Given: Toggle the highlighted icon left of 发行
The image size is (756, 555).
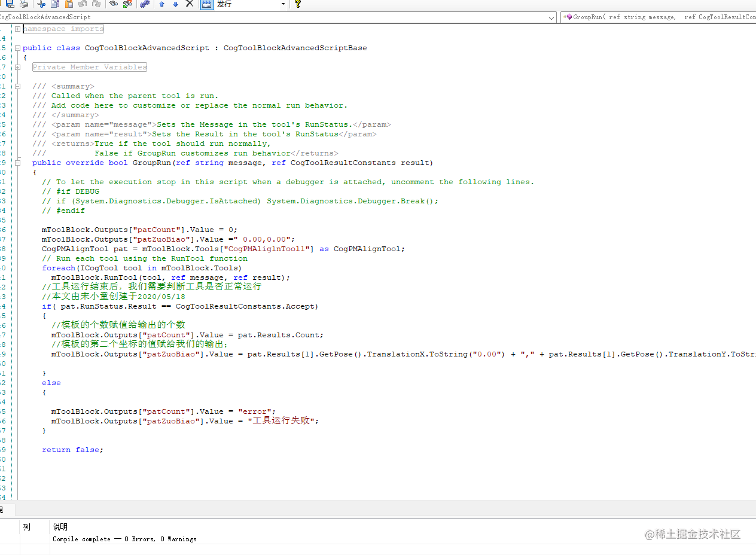Looking at the screenshot, I should [207, 4].
